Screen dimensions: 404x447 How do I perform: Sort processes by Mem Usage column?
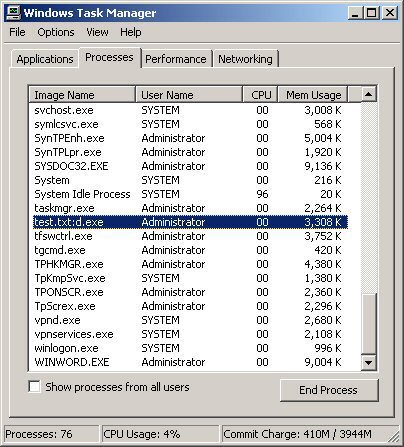(313, 95)
